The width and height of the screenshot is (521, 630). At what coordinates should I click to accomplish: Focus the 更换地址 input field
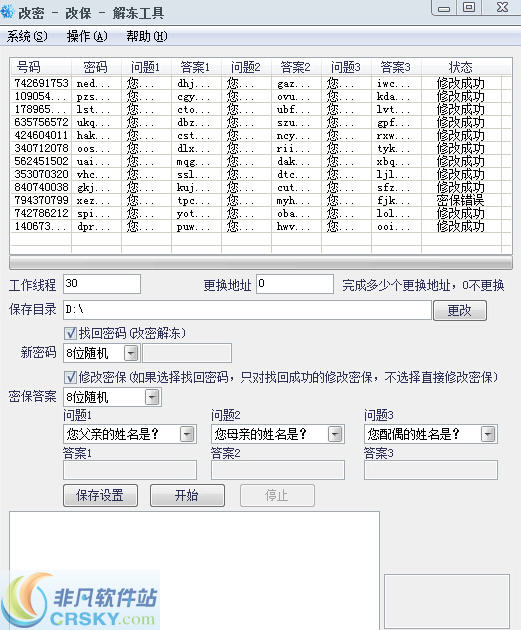[x=295, y=284]
